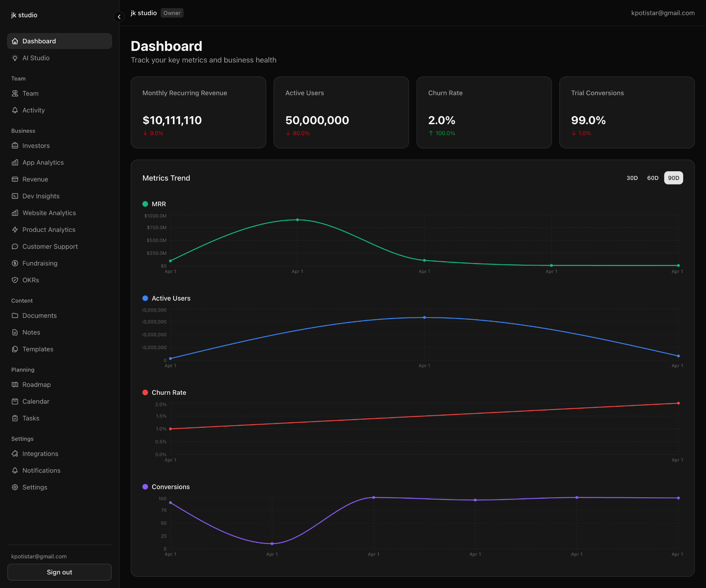Click the MRR chart peak data point

[x=297, y=220]
